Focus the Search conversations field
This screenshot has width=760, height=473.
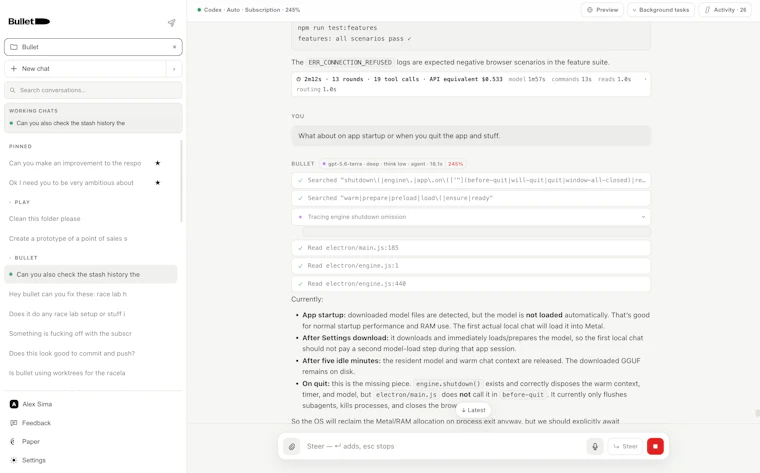pyautogui.click(x=93, y=90)
